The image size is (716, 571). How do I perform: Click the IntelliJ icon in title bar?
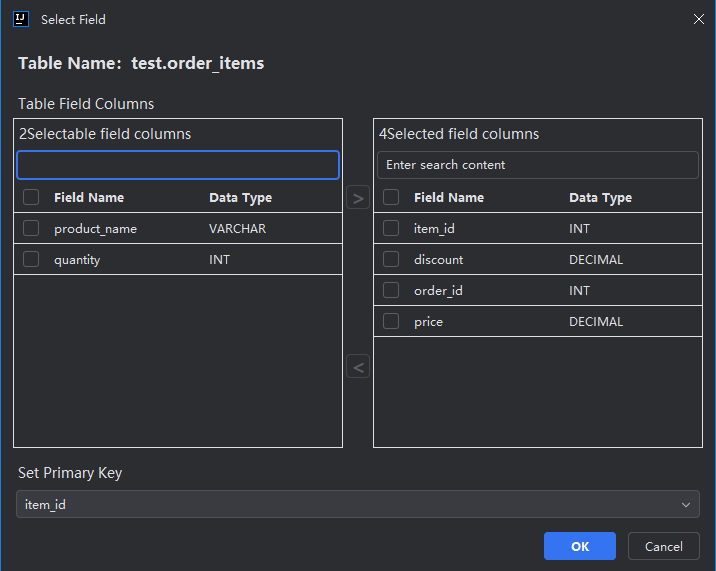tap(21, 19)
